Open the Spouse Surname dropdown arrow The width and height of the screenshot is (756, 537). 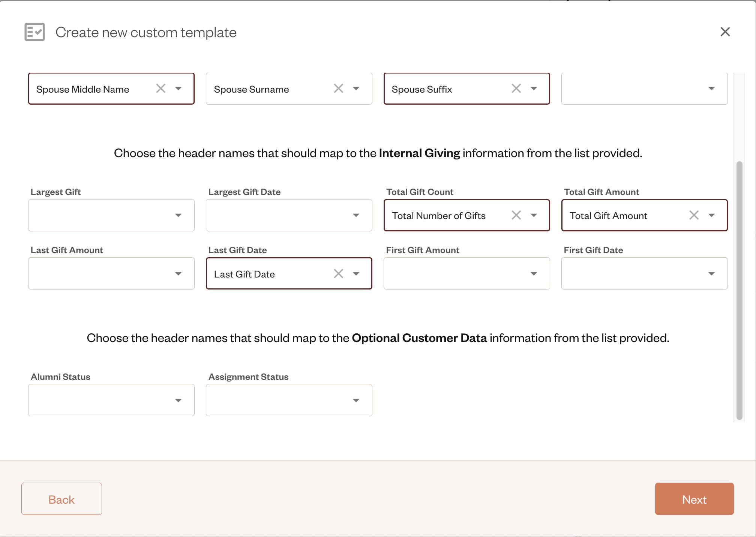click(356, 88)
